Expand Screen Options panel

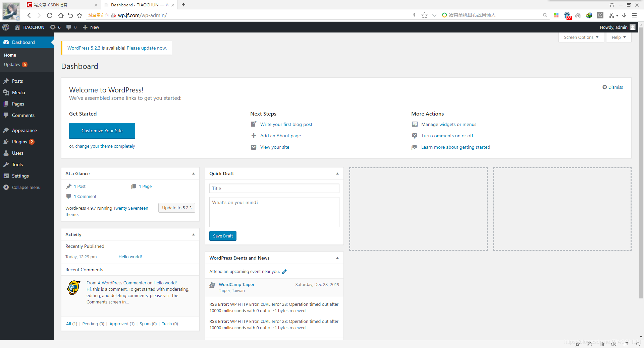(581, 37)
